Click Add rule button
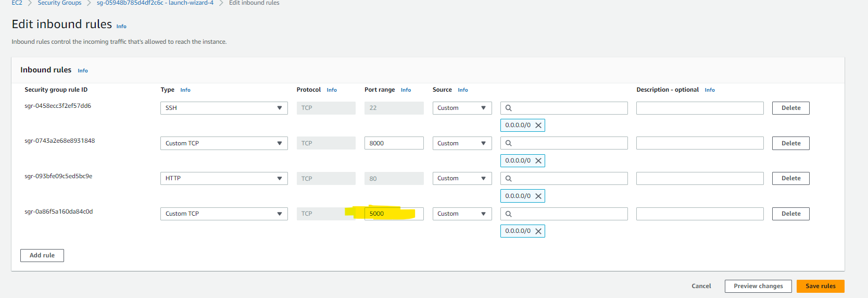Screen dimensions: 868x298 pyautogui.click(x=42, y=255)
